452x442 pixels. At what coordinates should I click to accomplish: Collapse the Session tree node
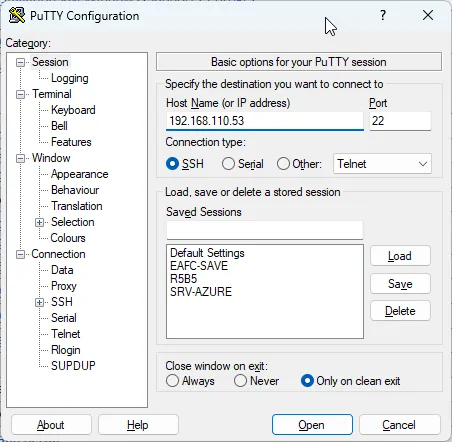pyautogui.click(x=21, y=62)
